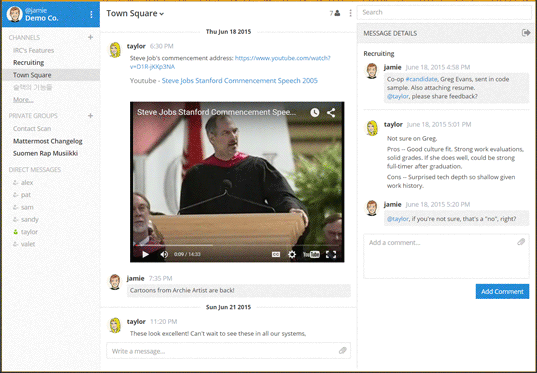Attach a file to the message box

point(342,350)
